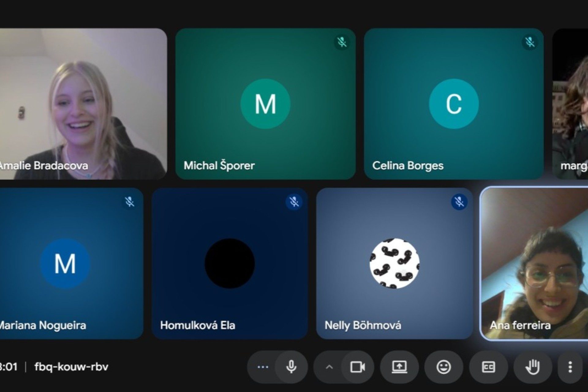
Task: Click Homulková Ela's muted mic icon
Action: [294, 202]
